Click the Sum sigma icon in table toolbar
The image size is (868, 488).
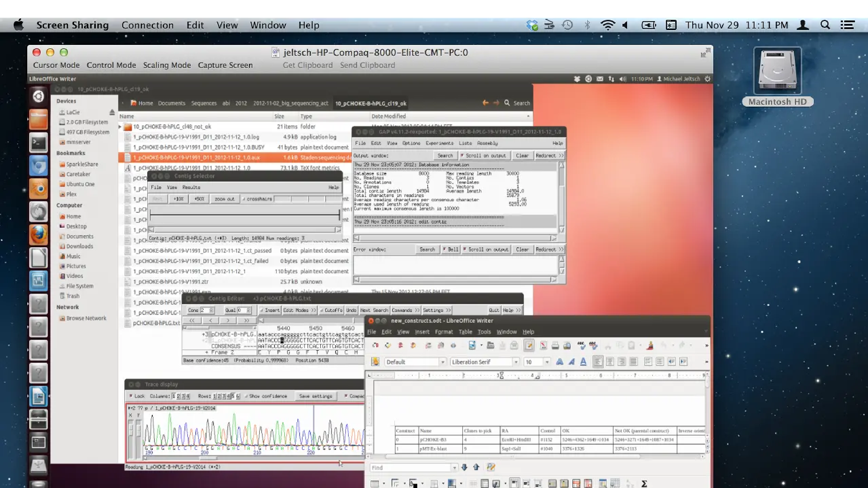pos(644,484)
